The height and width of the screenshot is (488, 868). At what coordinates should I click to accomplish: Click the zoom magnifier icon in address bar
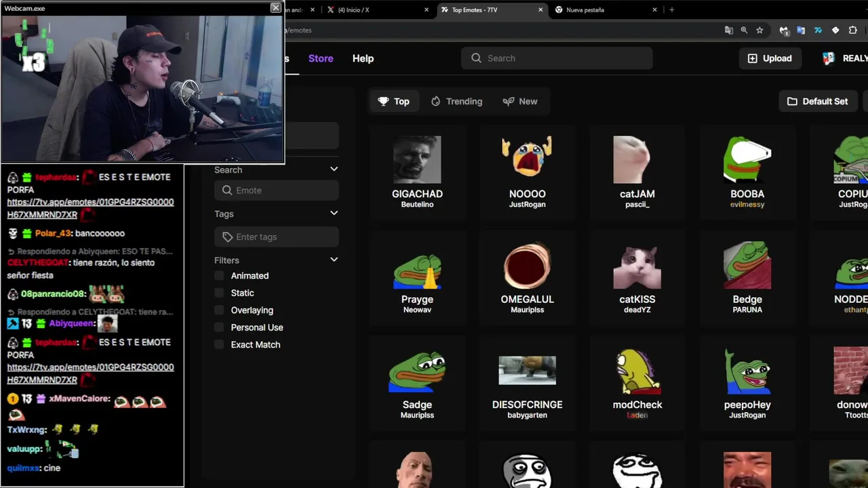coord(744,30)
